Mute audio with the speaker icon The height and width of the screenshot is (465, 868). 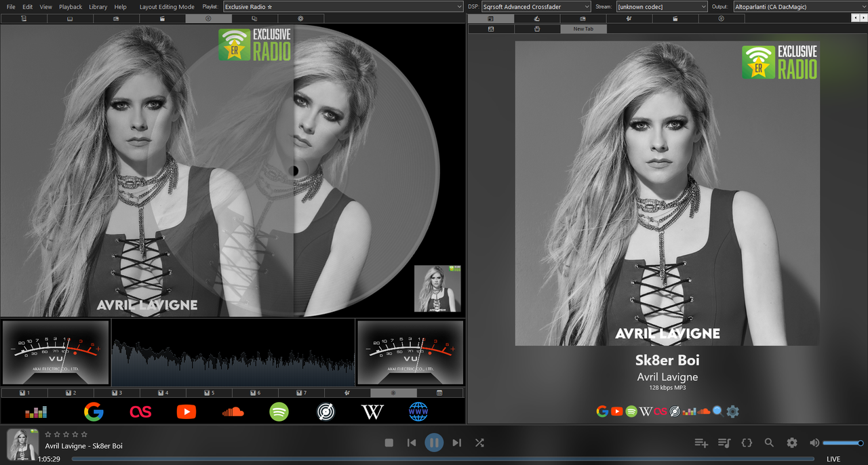click(x=814, y=443)
